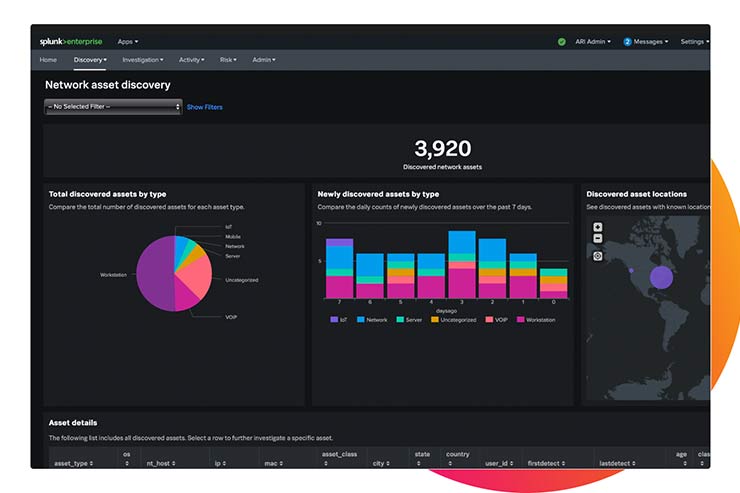Screen dimensions: 740x493
Task: Open the Settings menu
Action: click(694, 42)
